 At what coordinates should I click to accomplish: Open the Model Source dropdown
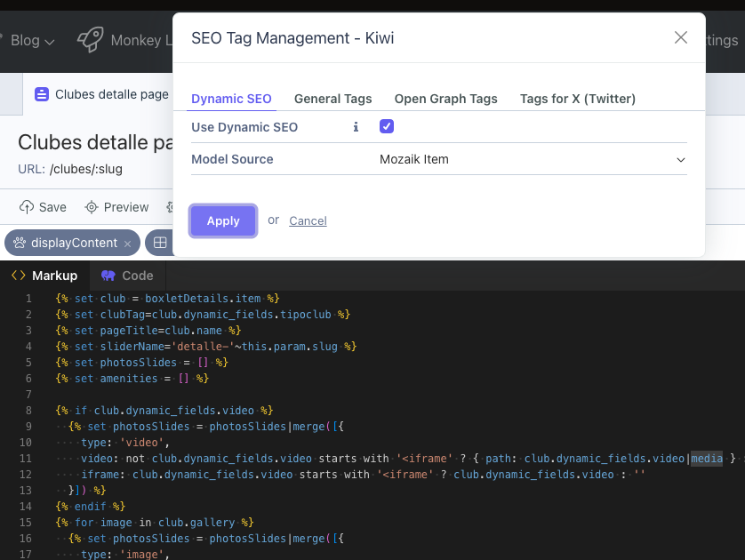coord(532,160)
